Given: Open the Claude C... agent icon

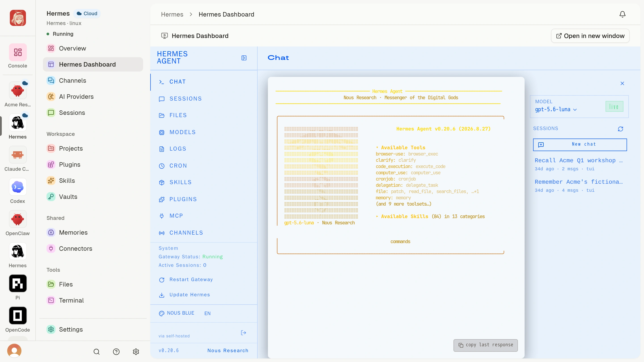Looking at the screenshot, I should [x=18, y=155].
